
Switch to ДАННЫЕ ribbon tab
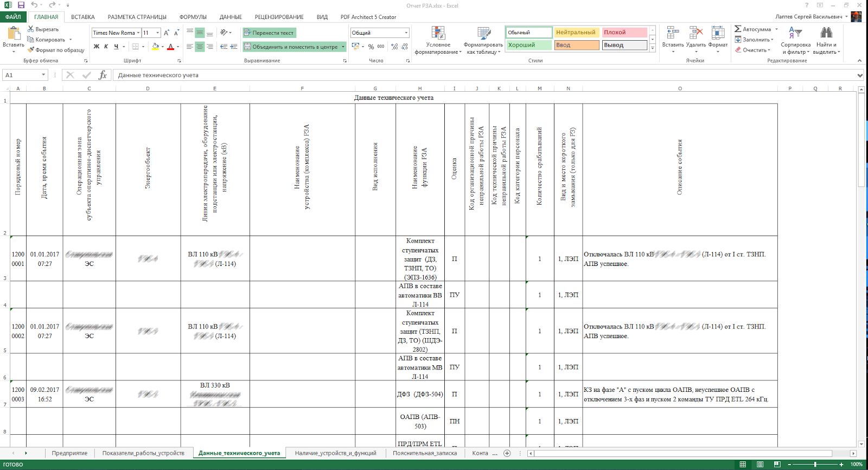pyautogui.click(x=231, y=17)
